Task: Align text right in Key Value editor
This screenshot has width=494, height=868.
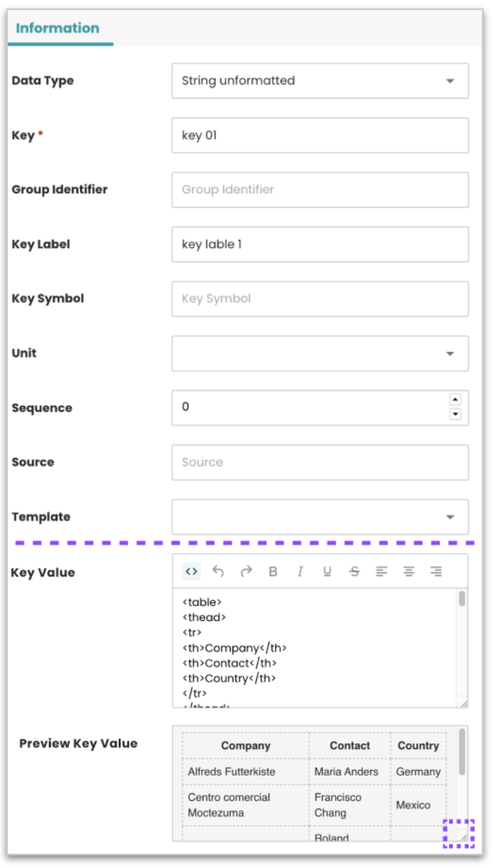Action: 436,571
